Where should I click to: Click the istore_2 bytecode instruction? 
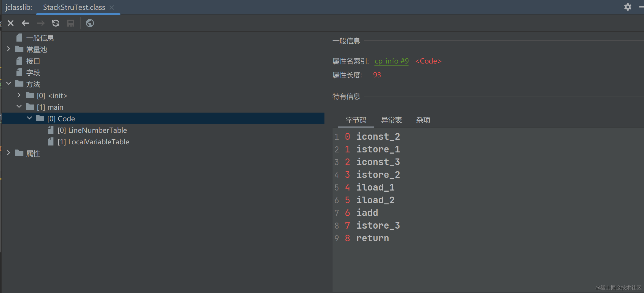pos(378,175)
